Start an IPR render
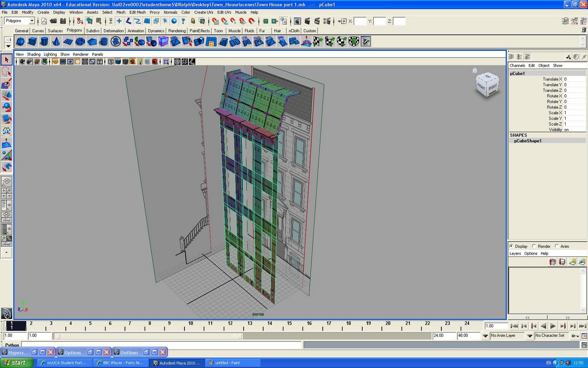This screenshot has width=588, height=368. coord(318,21)
